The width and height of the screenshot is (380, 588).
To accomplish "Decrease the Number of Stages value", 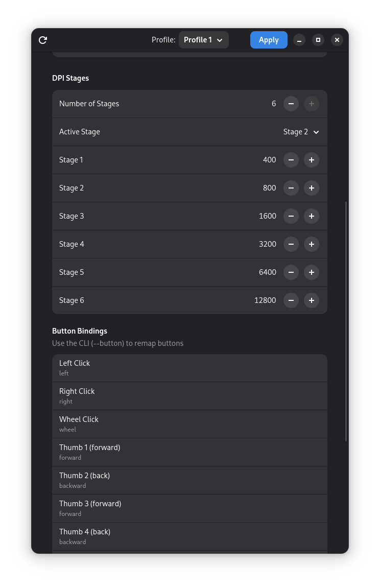I will [x=291, y=104].
